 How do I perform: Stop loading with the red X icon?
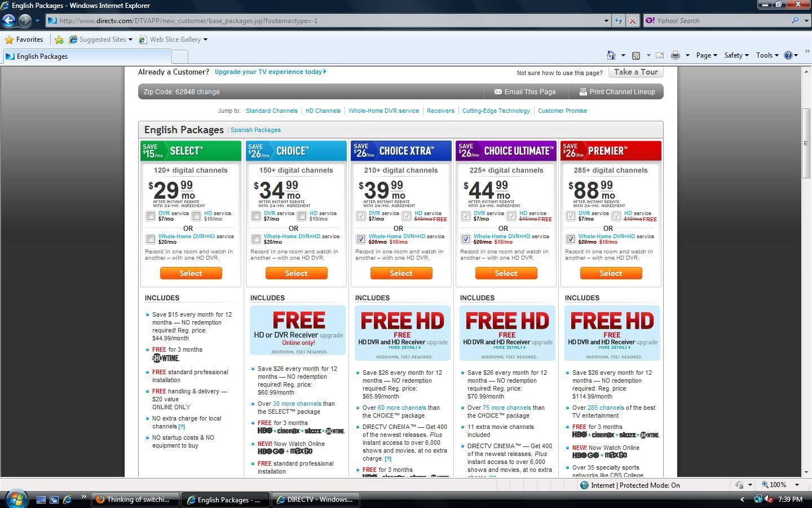click(x=632, y=21)
